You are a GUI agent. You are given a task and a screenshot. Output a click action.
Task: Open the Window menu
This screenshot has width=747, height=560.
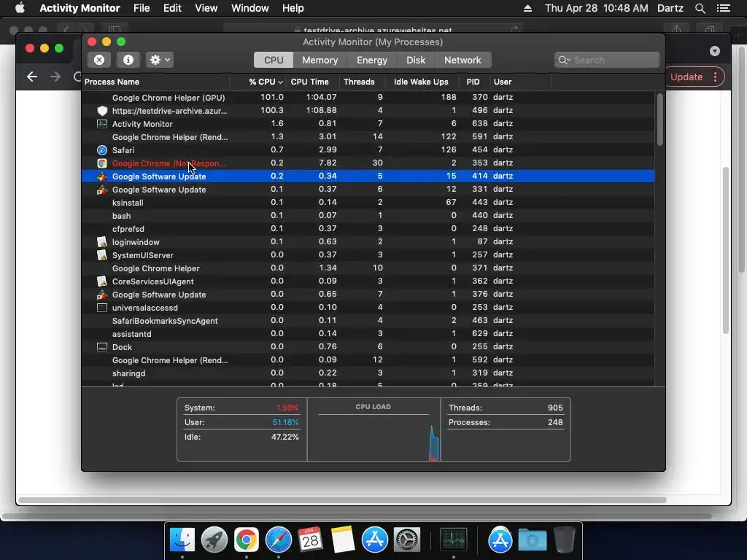pos(249,8)
